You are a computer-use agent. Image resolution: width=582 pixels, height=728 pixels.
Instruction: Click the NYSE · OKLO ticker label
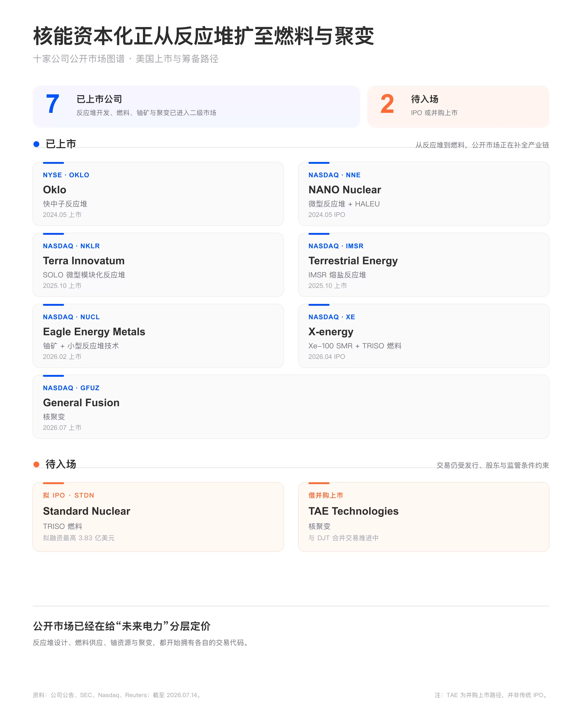(x=66, y=175)
